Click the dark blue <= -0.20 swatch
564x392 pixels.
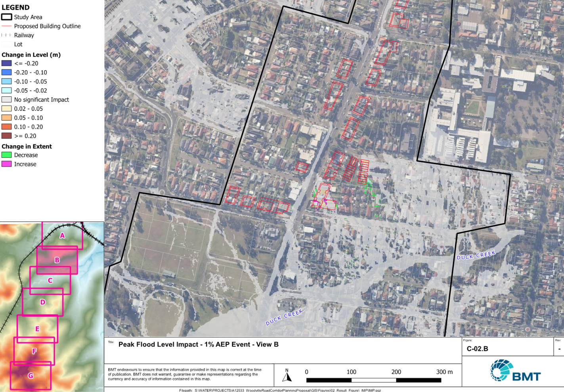6,63
